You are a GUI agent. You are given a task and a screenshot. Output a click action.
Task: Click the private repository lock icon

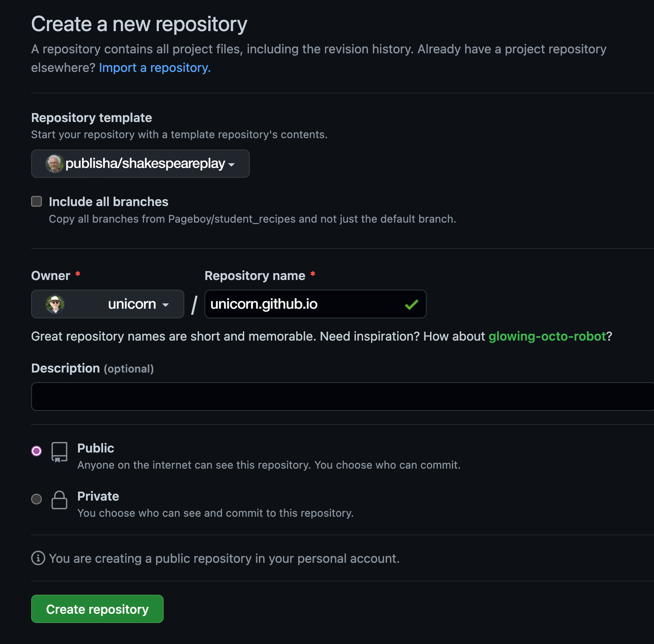coord(59,500)
